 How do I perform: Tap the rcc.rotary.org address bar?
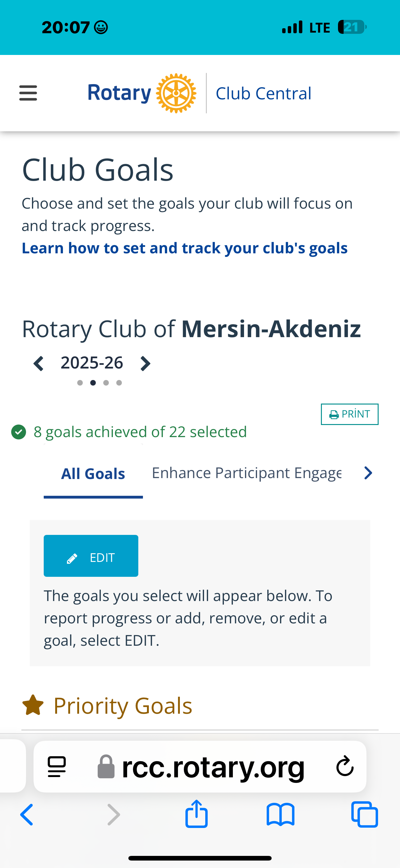[200, 766]
